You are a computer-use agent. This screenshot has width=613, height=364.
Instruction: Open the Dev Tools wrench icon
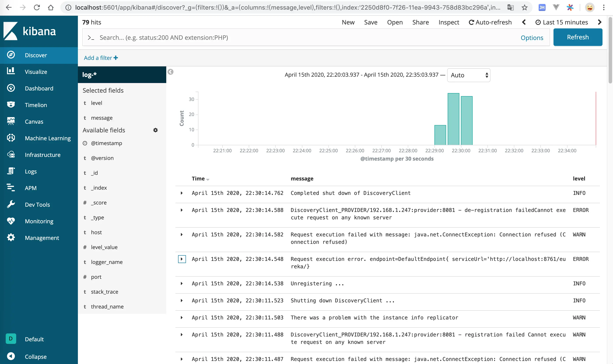click(11, 204)
